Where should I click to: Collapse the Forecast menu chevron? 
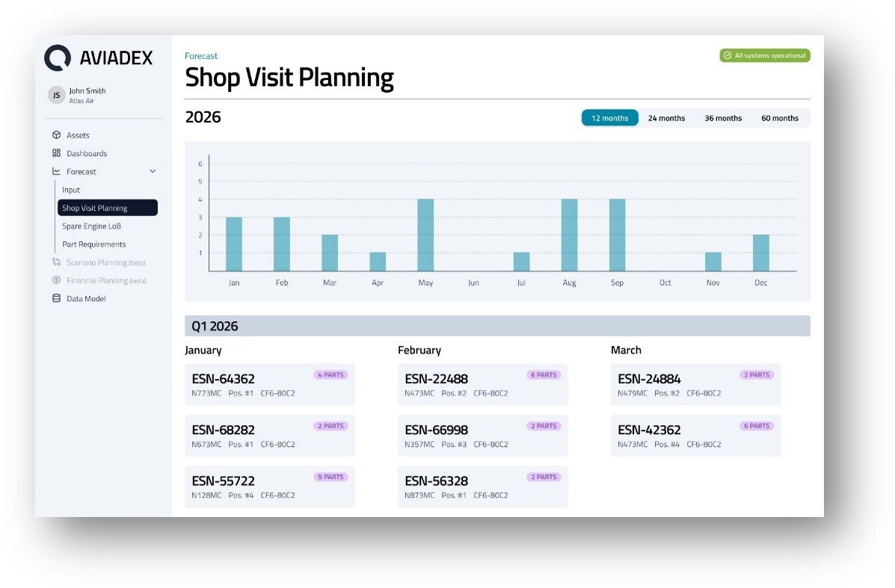[153, 172]
